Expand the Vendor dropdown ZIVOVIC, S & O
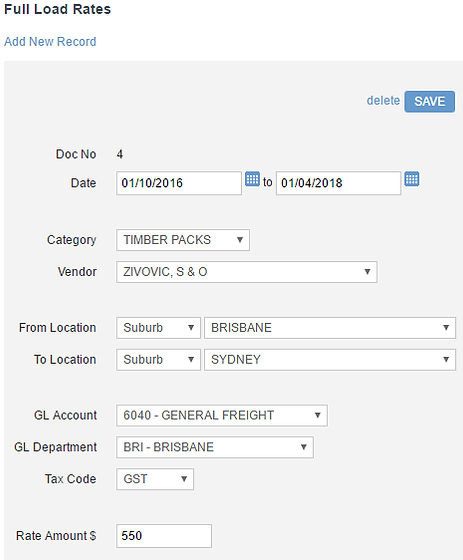The image size is (463, 560). pyautogui.click(x=247, y=272)
